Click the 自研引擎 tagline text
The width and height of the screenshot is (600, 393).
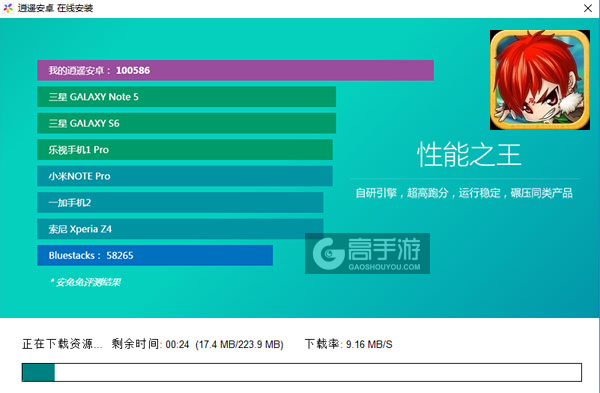[464, 193]
